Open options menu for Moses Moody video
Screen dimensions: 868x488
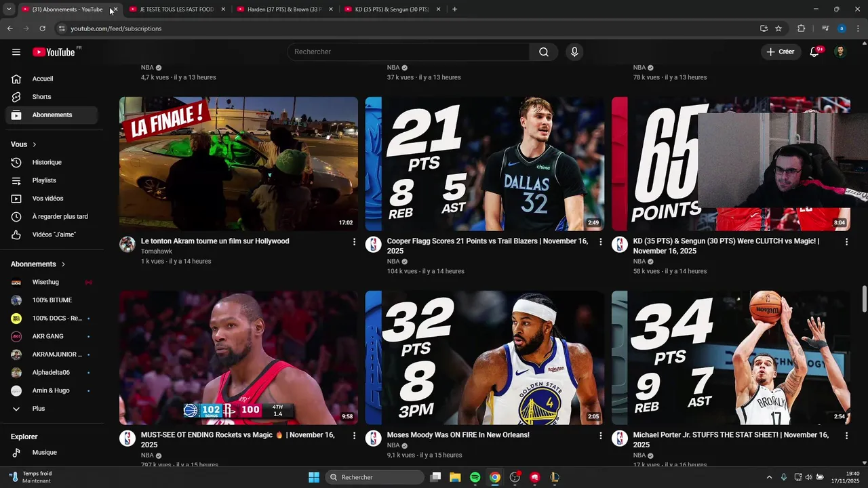(600, 436)
